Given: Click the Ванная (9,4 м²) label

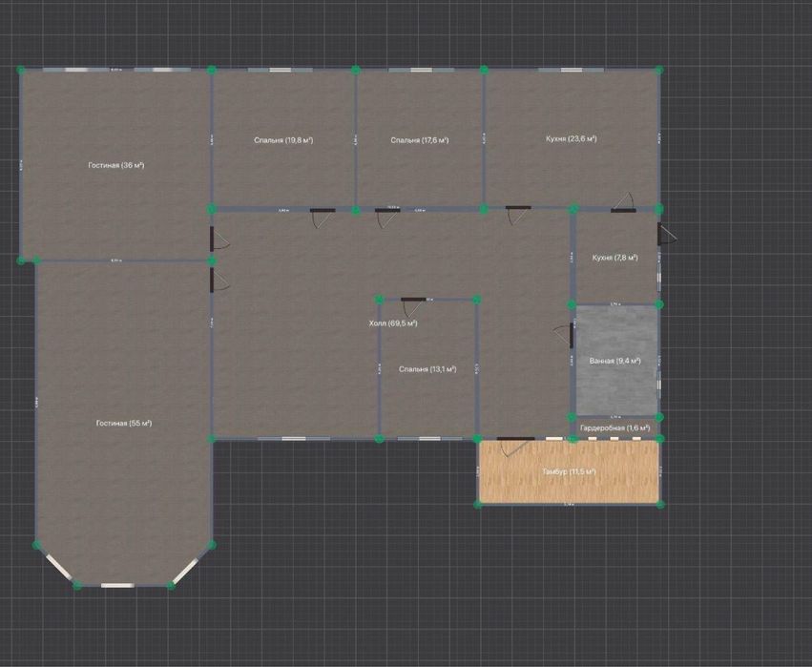Looking at the screenshot, I should [615, 361].
